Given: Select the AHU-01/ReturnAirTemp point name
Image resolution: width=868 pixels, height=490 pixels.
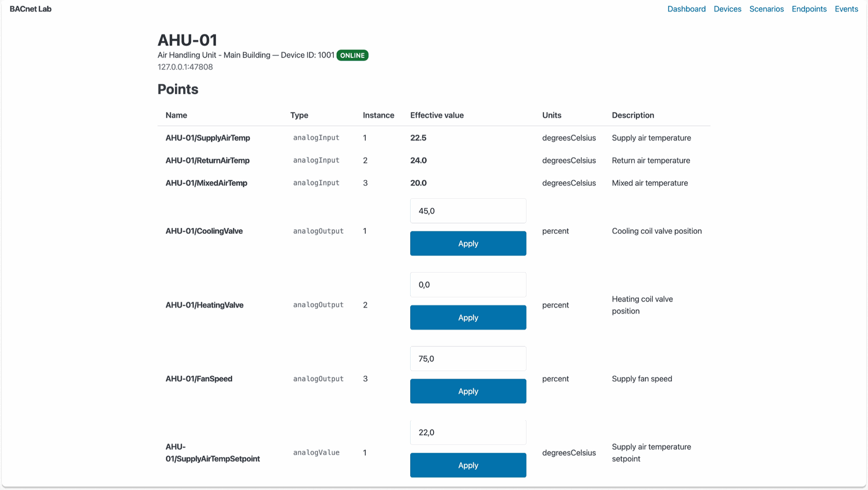Looking at the screenshot, I should coord(207,161).
